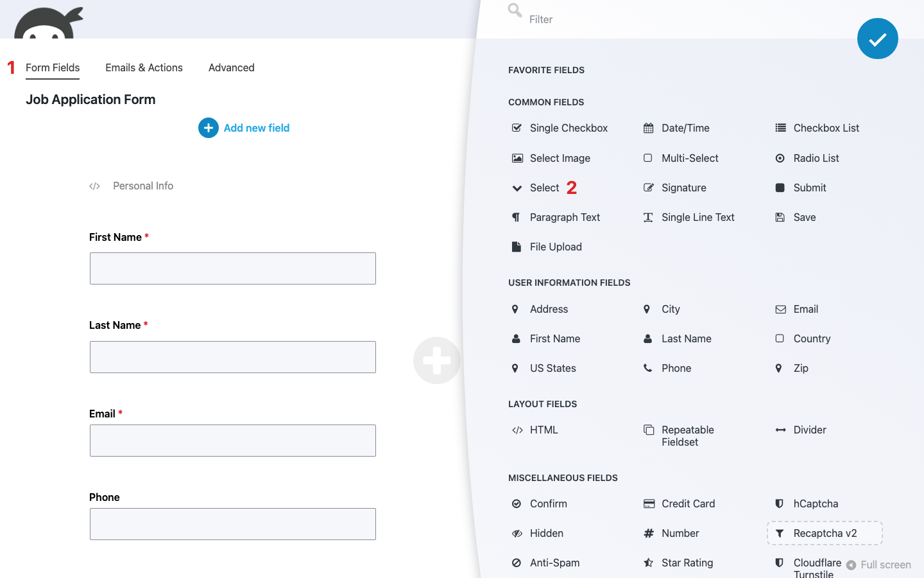Add the Repeatable Fieldset field

tap(679, 435)
